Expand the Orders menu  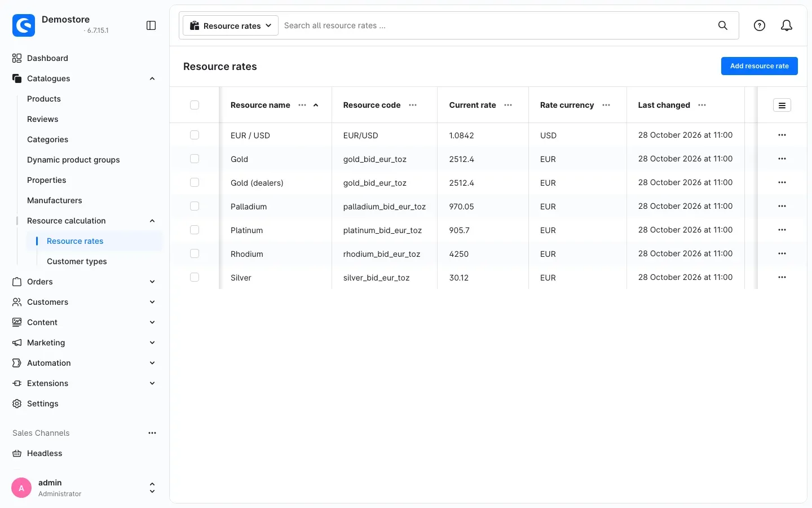152,282
